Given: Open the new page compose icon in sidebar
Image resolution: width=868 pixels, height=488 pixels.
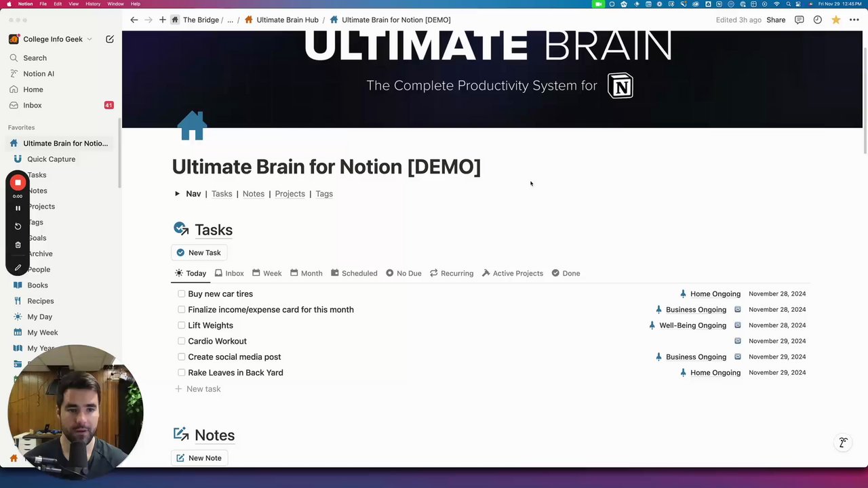Looking at the screenshot, I should (110, 39).
